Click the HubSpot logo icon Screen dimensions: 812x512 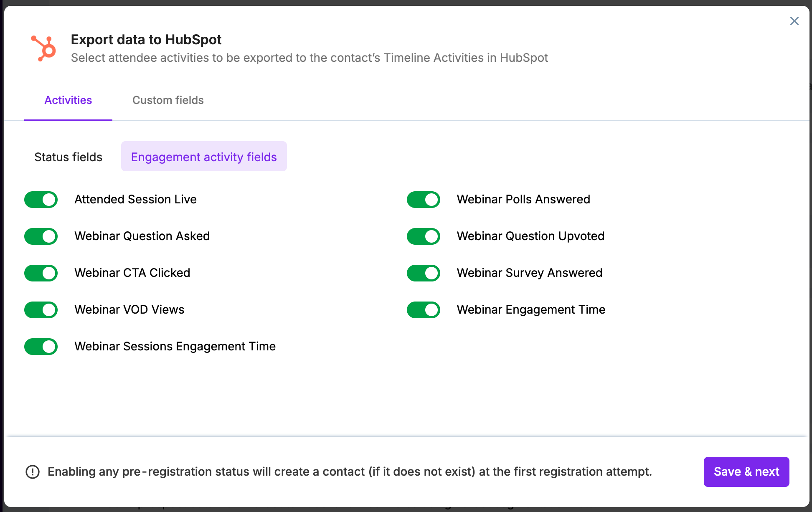tap(44, 48)
